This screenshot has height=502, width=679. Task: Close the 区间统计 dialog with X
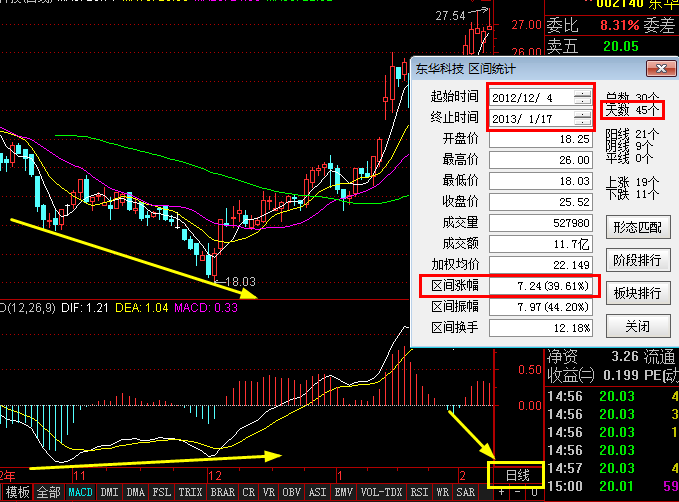click(661, 68)
